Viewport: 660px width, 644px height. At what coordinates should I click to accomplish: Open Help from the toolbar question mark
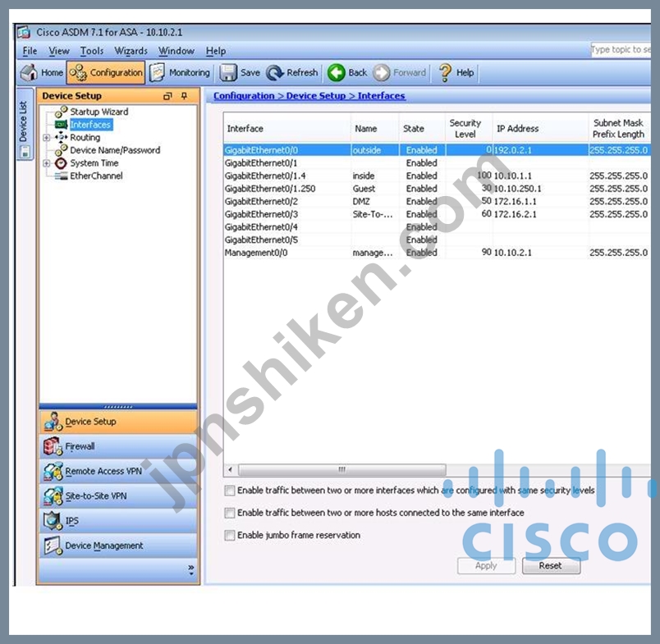point(456,73)
